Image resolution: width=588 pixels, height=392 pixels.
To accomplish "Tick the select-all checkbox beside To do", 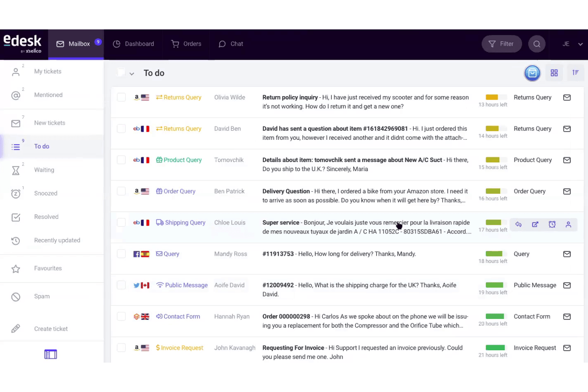I will (x=121, y=73).
